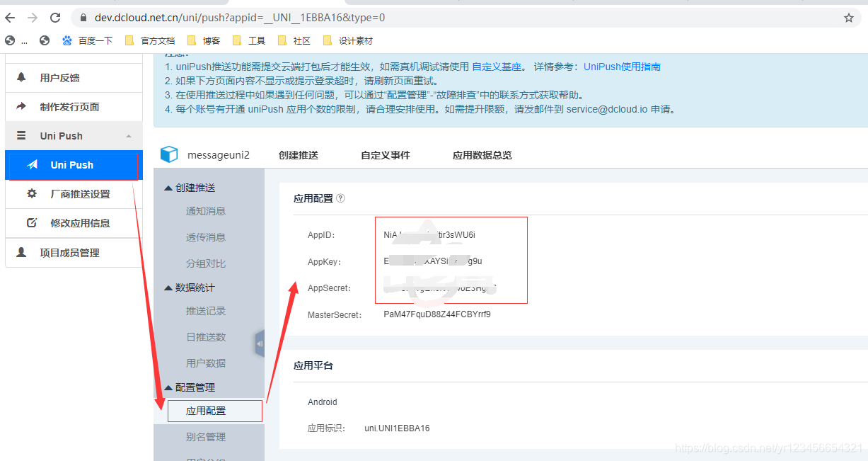The image size is (868, 461).
Task: Click the AppSecret field label
Action: click(330, 288)
